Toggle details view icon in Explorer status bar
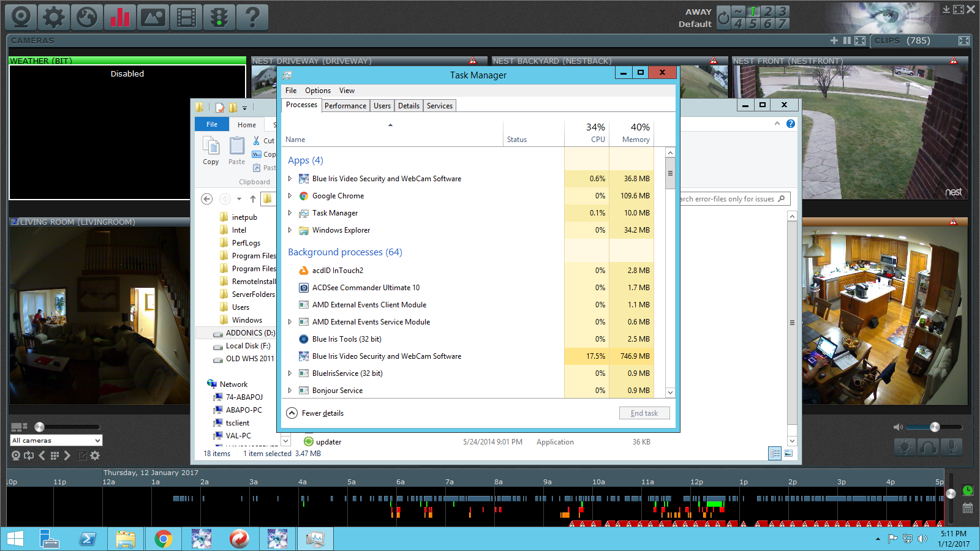 [x=775, y=454]
